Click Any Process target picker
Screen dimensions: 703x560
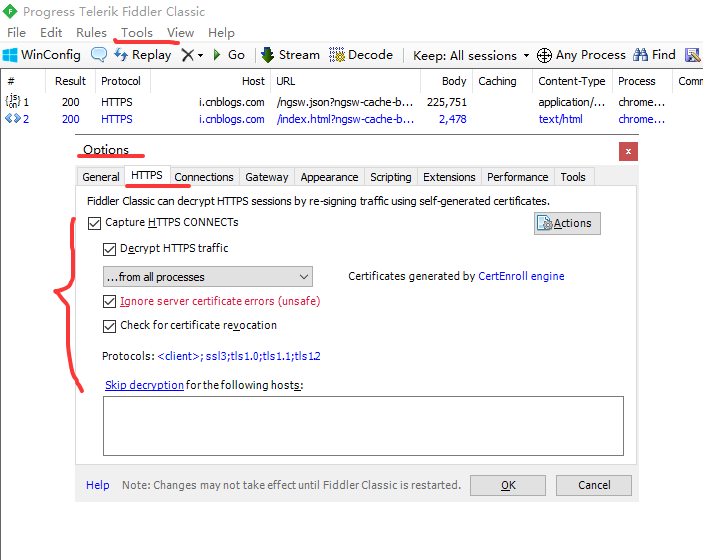click(x=581, y=55)
